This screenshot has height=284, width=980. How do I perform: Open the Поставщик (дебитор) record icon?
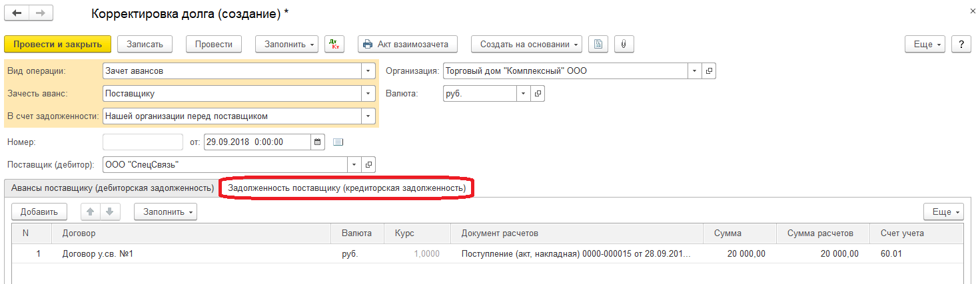pyautogui.click(x=368, y=164)
